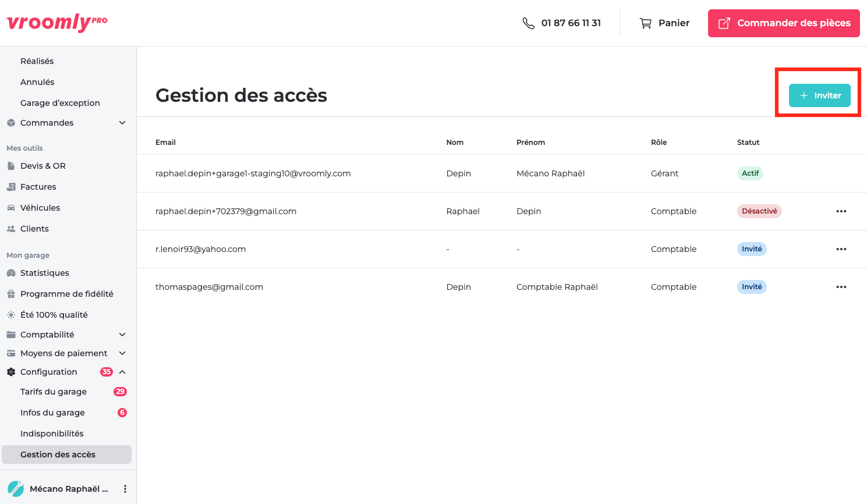The height and width of the screenshot is (504, 867).
Task: Click the Invité badge for r.lenoir93@yahoo.com
Action: click(x=752, y=249)
